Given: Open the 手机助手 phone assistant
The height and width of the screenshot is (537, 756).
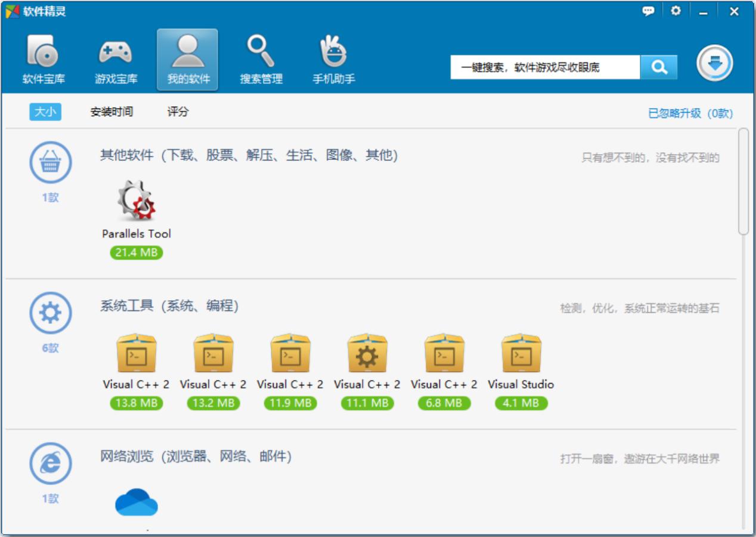Looking at the screenshot, I should [334, 60].
